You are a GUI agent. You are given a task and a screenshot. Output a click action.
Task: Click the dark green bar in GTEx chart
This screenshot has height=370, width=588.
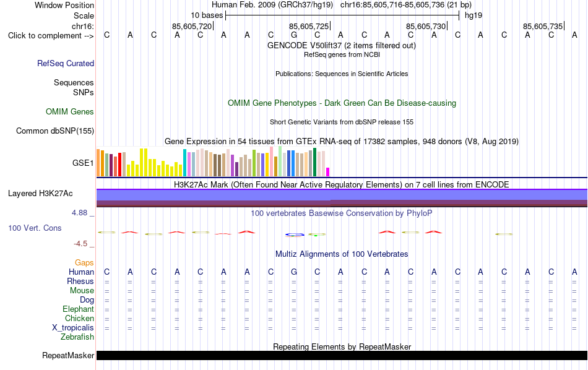click(x=314, y=162)
